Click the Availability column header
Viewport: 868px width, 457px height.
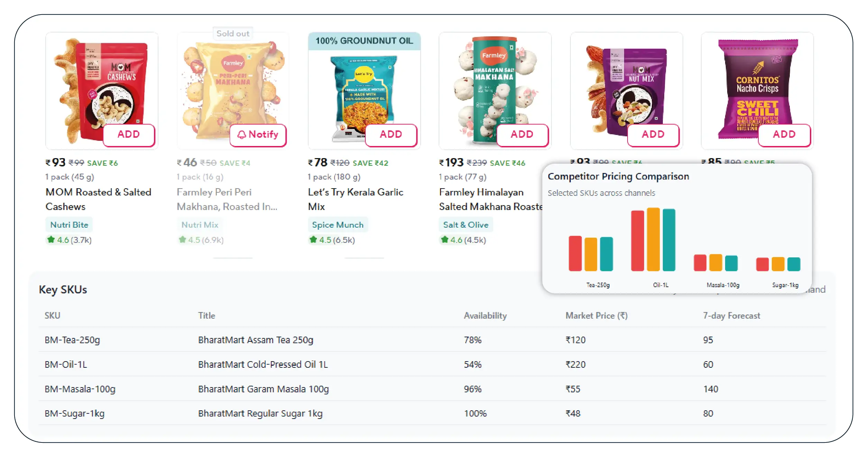click(x=485, y=316)
